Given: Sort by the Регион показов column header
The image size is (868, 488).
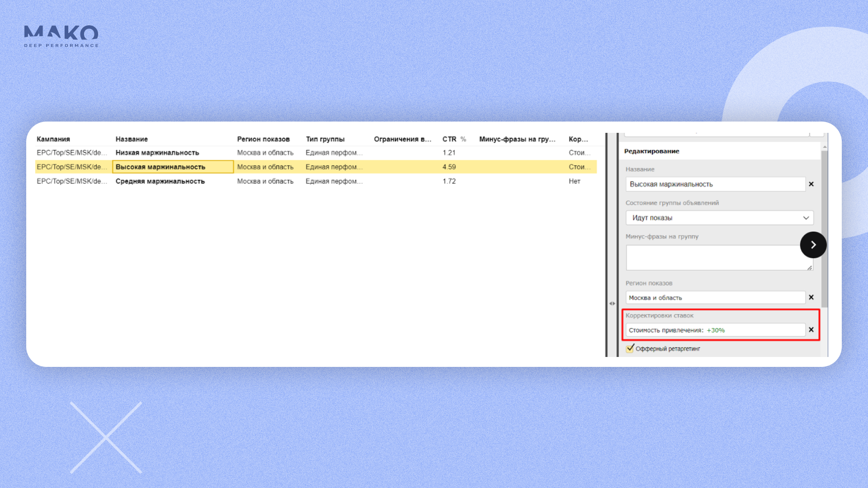Looking at the screenshot, I should coord(264,139).
